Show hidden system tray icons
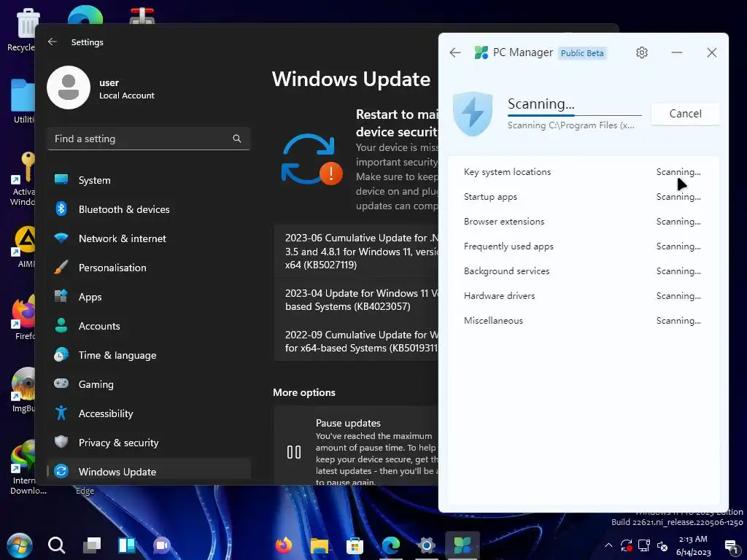The width and height of the screenshot is (747, 560). tap(608, 545)
